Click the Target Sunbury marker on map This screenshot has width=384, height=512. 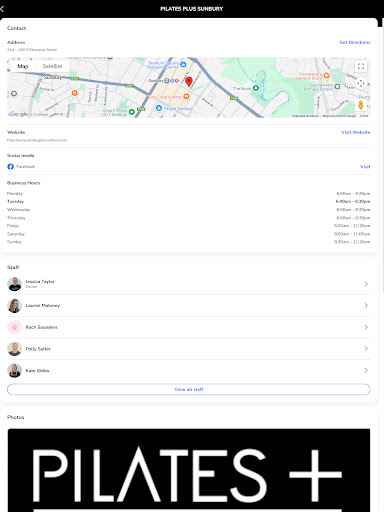tap(159, 108)
